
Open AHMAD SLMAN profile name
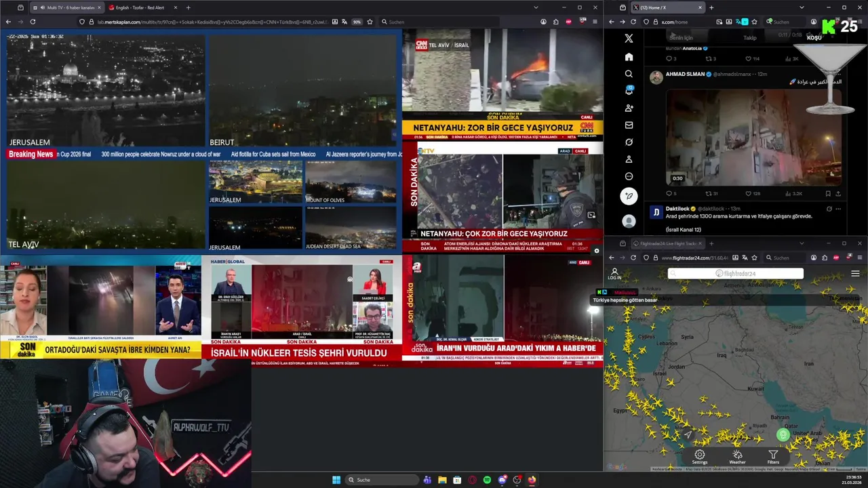tap(685, 74)
